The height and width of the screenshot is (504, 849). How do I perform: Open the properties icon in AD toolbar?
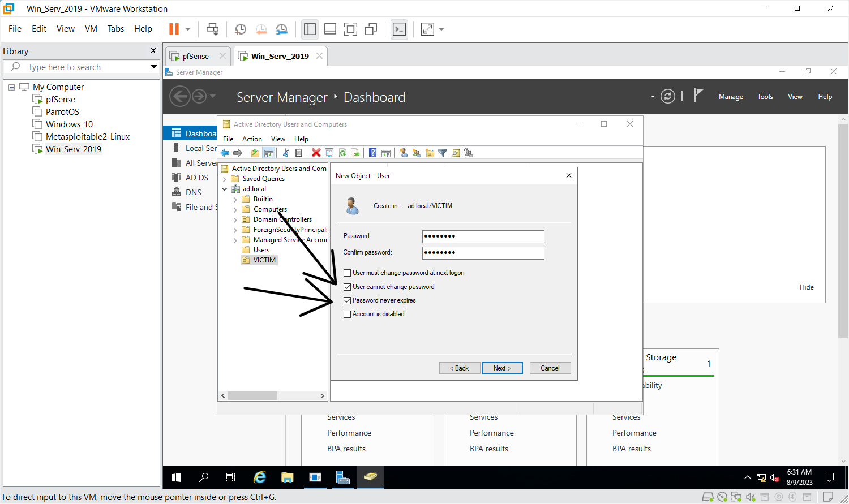329,153
